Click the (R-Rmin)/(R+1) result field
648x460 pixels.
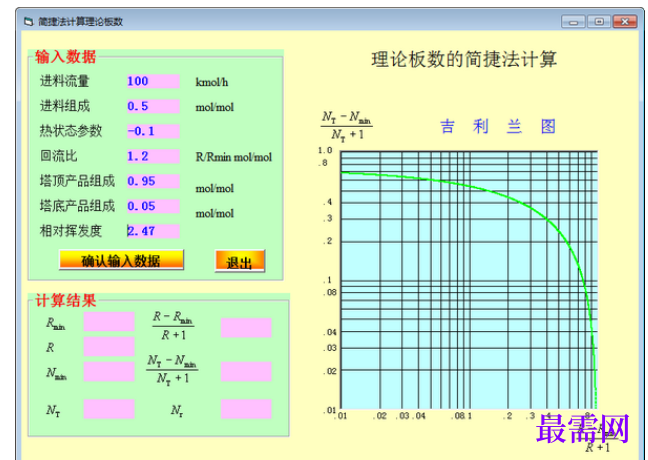pyautogui.click(x=246, y=328)
